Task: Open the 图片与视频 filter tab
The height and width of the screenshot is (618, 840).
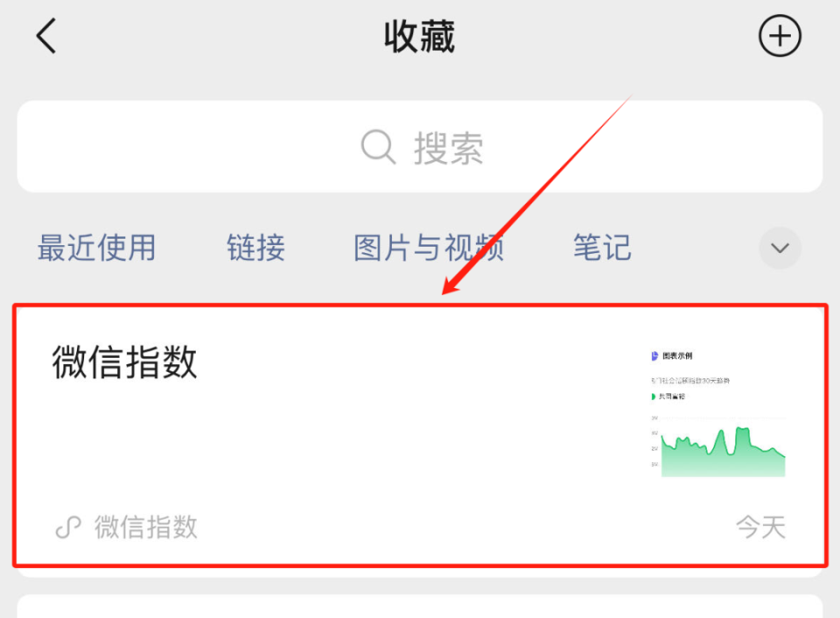Action: click(428, 248)
